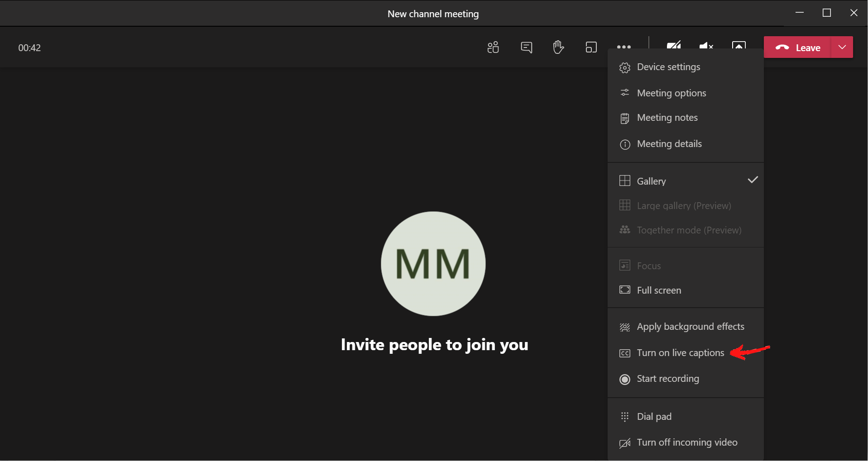The image size is (868, 461).
Task: Expand the Leave options dropdown arrow
Action: [x=842, y=48]
